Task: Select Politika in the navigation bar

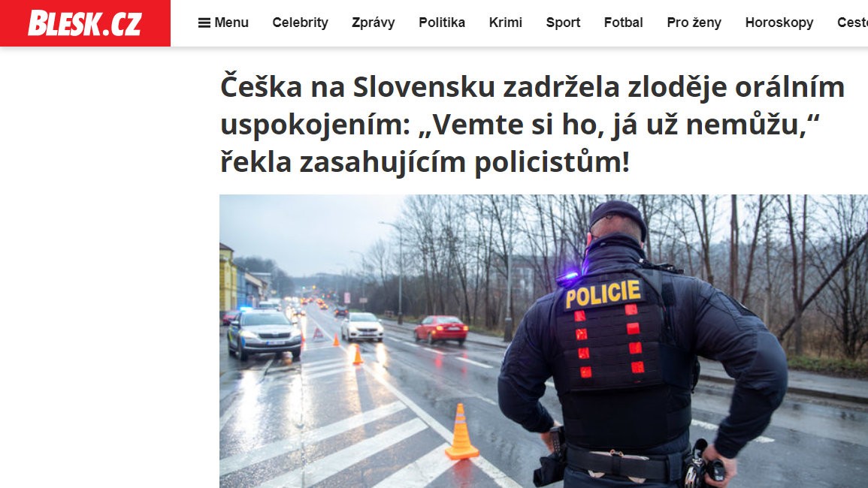Action: [x=442, y=23]
